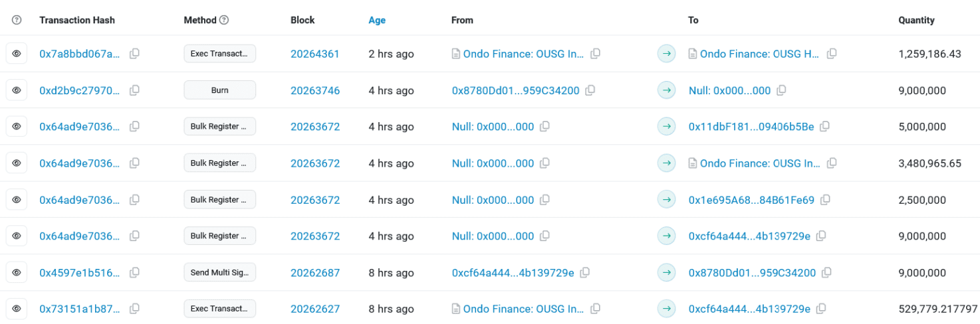
Task: Toggle eye preview for block 20264361 row
Action: point(17,54)
